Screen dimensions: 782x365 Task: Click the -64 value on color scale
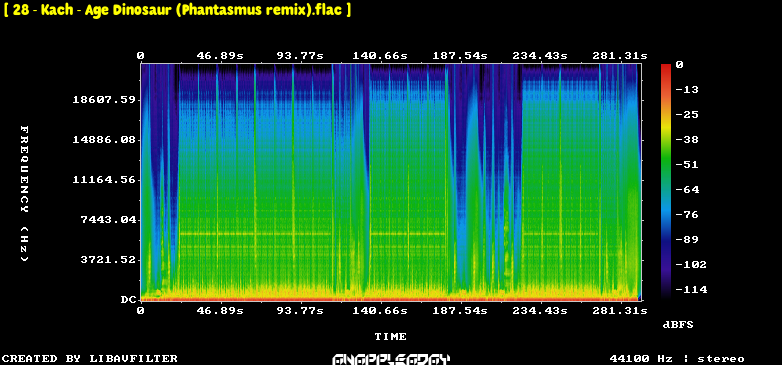point(687,189)
